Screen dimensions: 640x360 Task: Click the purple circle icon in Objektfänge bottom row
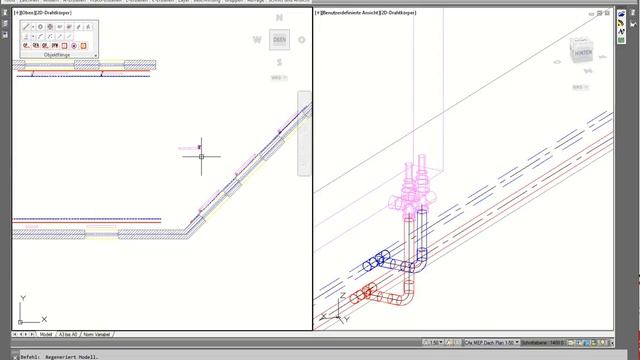[x=74, y=46]
